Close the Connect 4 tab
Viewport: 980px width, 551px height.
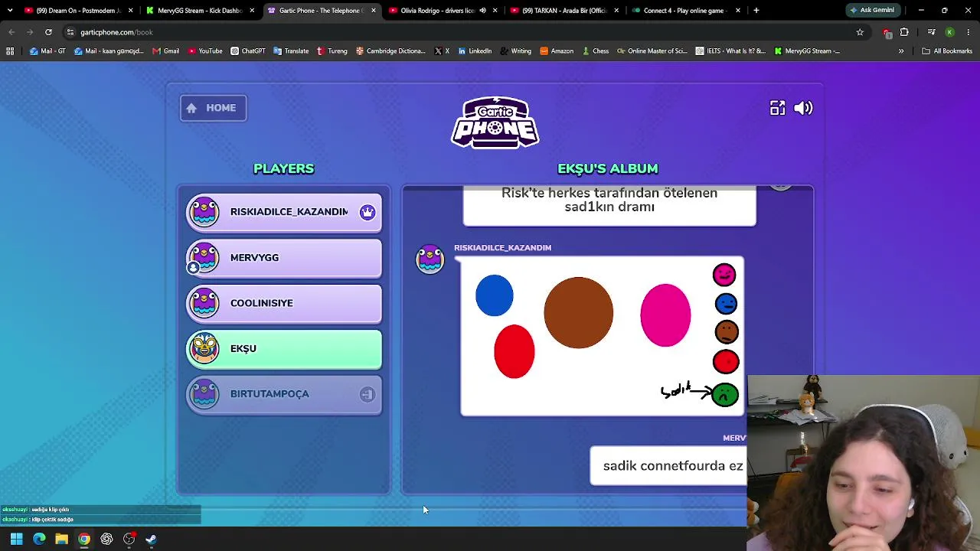738,11
